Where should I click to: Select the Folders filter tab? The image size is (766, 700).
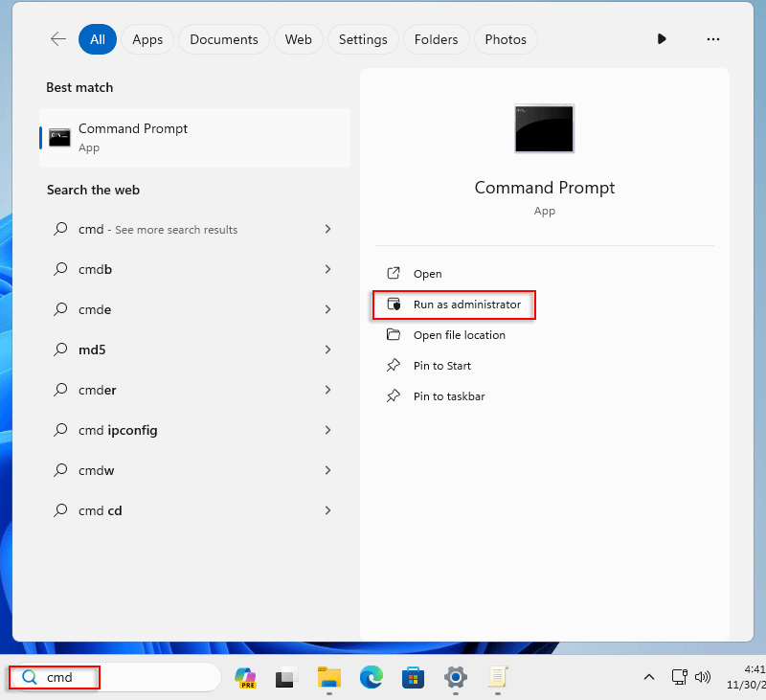(x=437, y=39)
